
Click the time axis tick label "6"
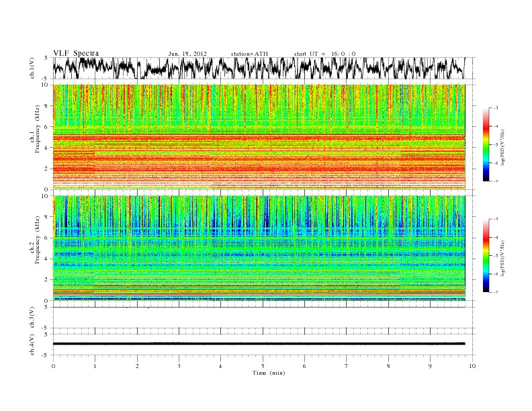tap(304, 366)
